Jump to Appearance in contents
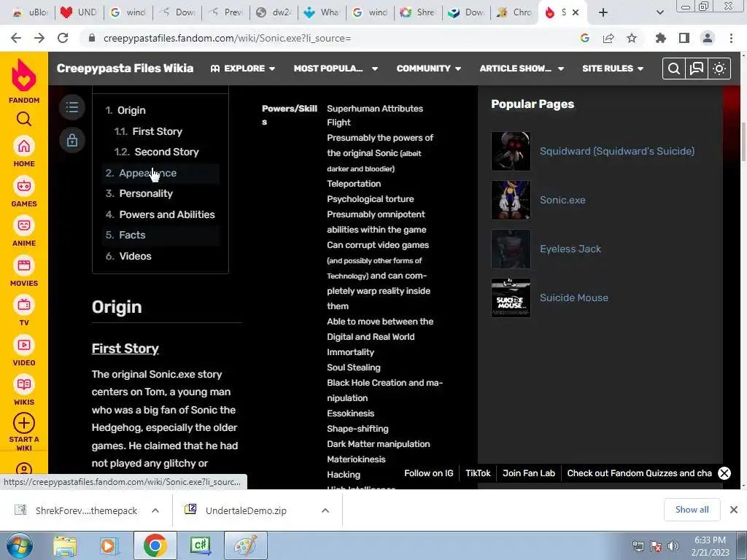This screenshot has width=747, height=560. coord(147,173)
